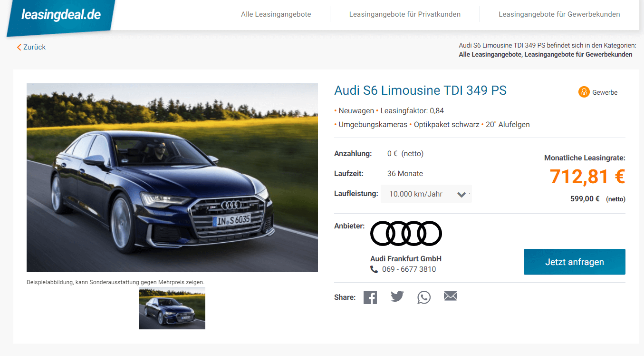This screenshot has height=356, width=644.
Task: Open the large Audi S6 main photo
Action: click(x=172, y=178)
